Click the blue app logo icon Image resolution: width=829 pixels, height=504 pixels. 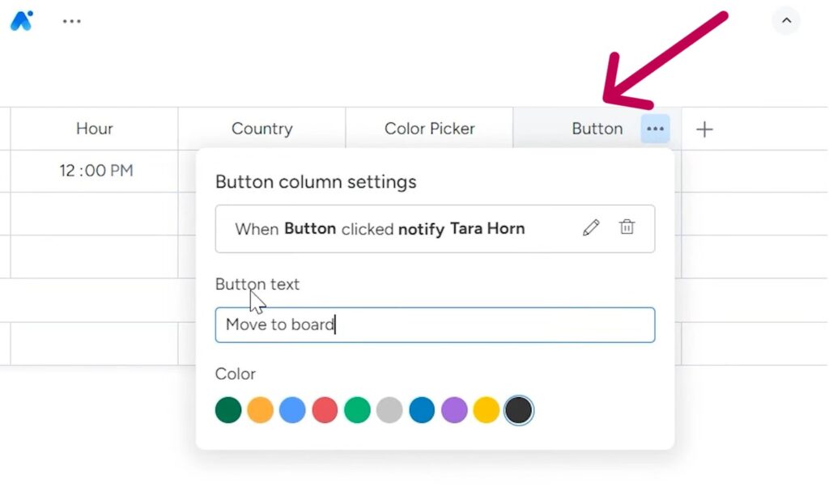point(21,21)
